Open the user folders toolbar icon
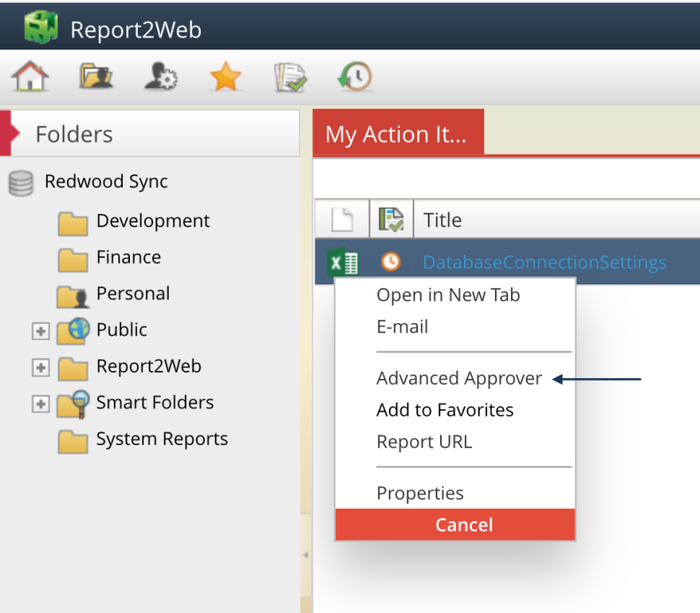The height and width of the screenshot is (613, 700). pyautogui.click(x=96, y=76)
